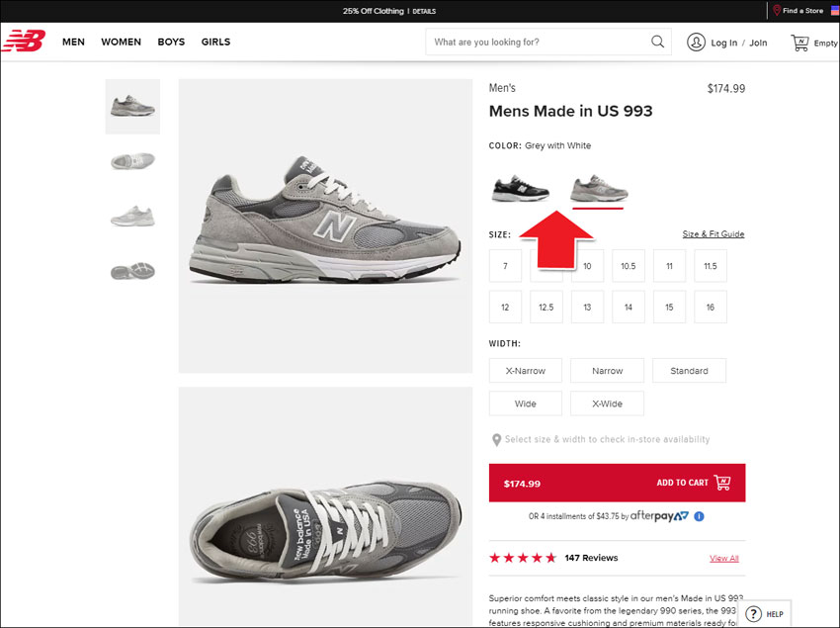Click the account profile icon
The height and width of the screenshot is (628, 840).
pyautogui.click(x=696, y=42)
